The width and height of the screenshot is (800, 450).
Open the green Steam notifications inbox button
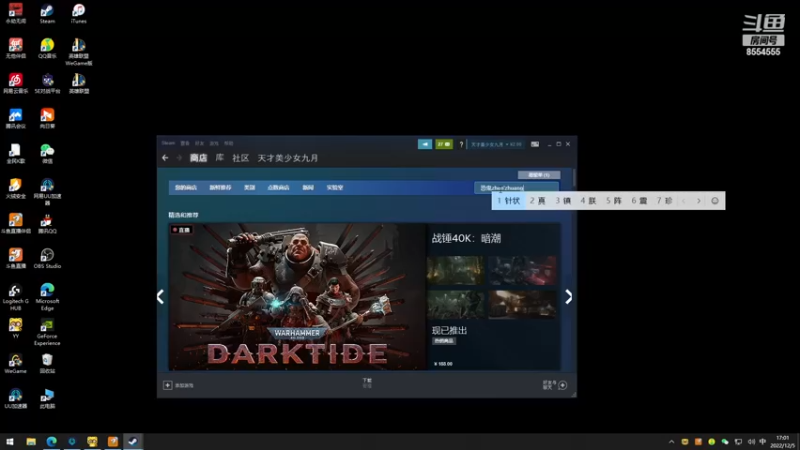click(x=444, y=144)
